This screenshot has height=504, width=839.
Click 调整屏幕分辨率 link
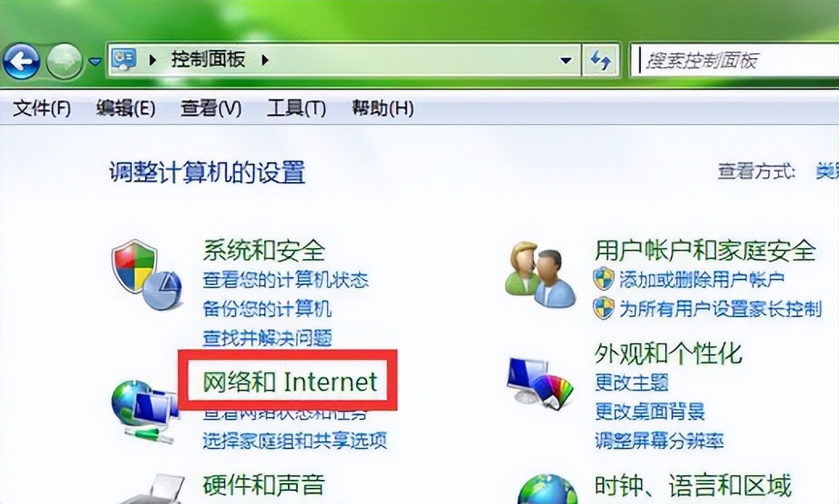[659, 440]
